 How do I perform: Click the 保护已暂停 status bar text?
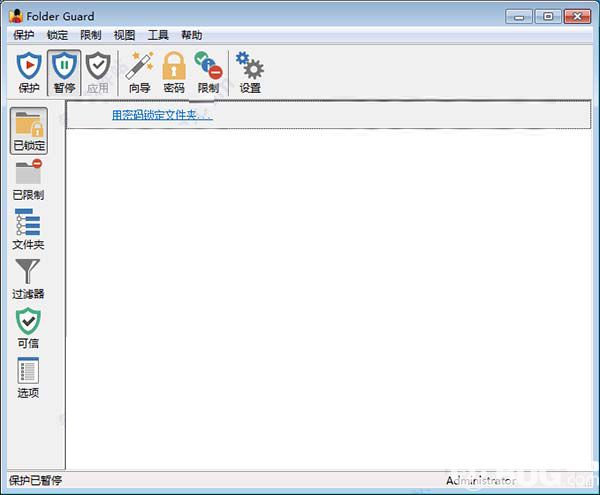click(x=35, y=480)
